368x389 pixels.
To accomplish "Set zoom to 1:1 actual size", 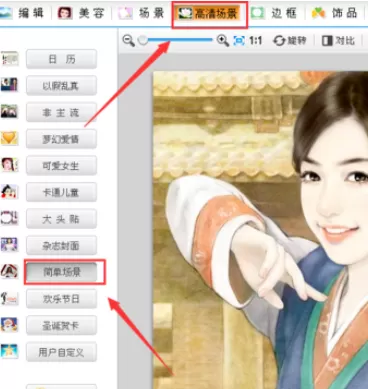I will (256, 41).
